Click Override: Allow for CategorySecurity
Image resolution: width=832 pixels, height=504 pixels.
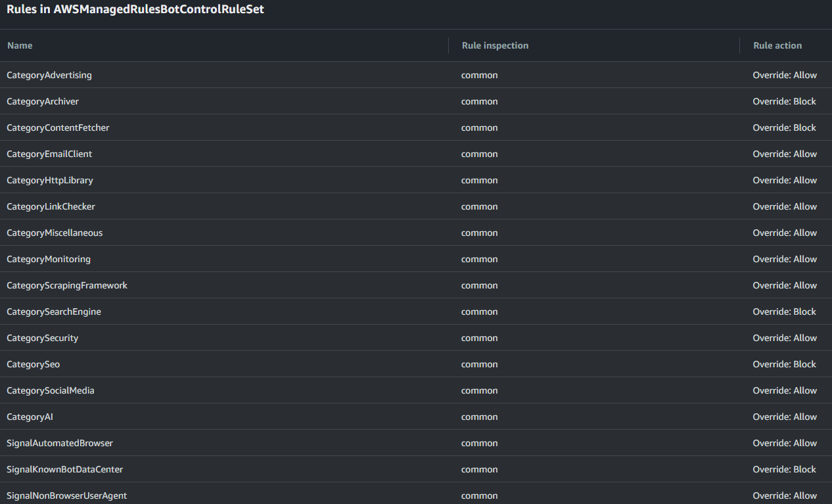coord(785,338)
